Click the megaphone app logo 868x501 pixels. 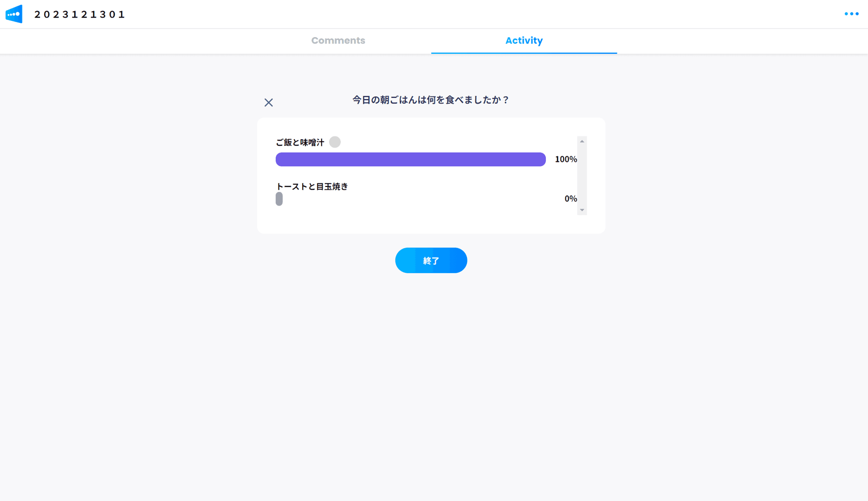14,14
